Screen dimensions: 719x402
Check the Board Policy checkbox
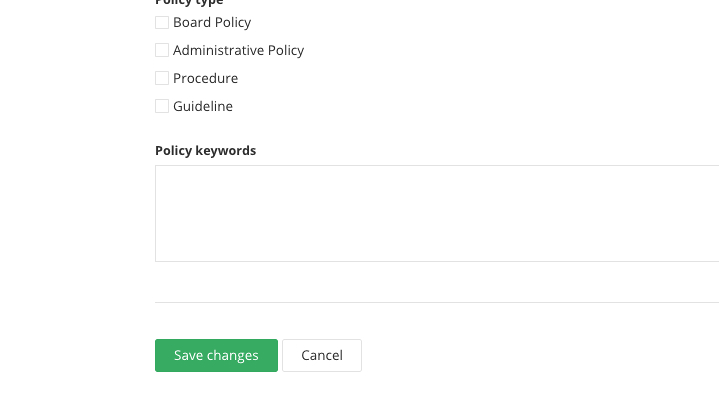point(162,22)
